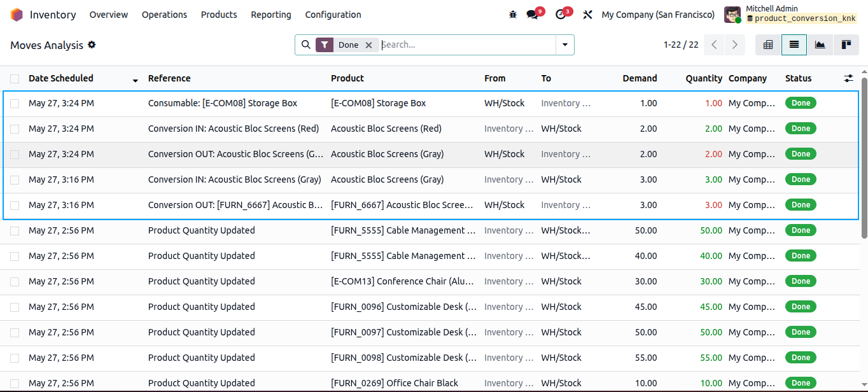Open the activities clock icon

click(561, 15)
